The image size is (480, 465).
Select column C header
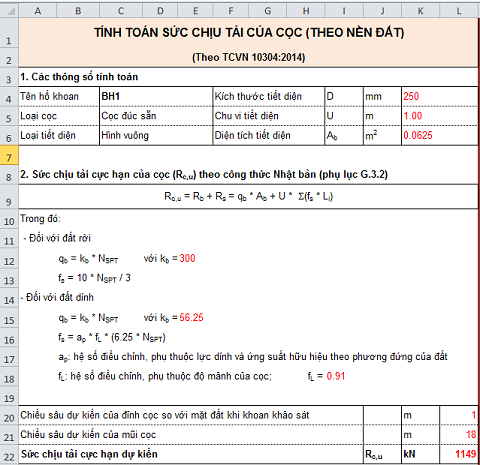(x=121, y=11)
